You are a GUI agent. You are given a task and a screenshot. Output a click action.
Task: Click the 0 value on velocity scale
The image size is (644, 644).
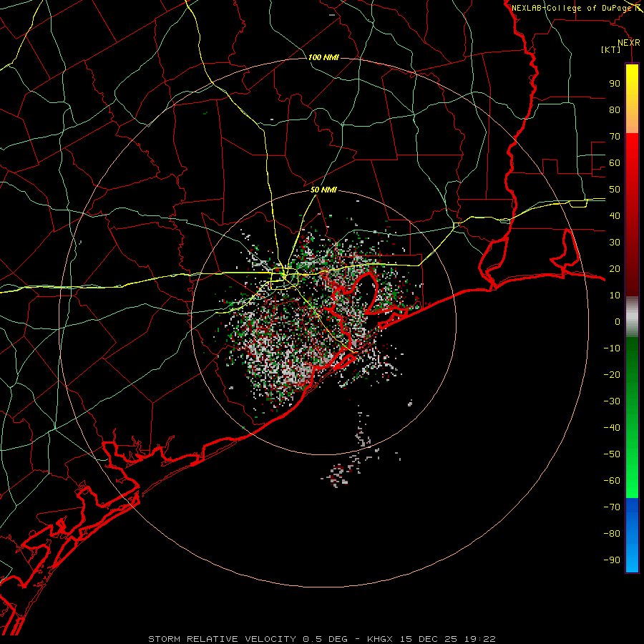coord(618,322)
